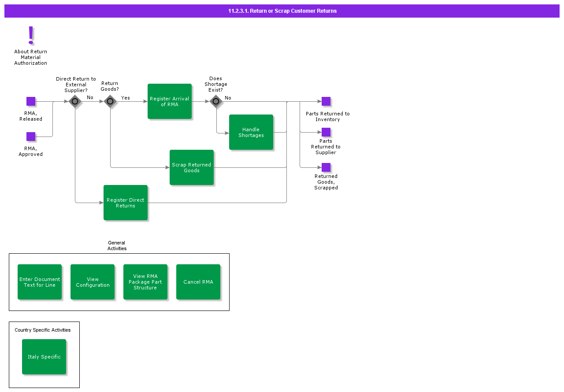Open the Scrap Returned Goods activity

click(192, 167)
